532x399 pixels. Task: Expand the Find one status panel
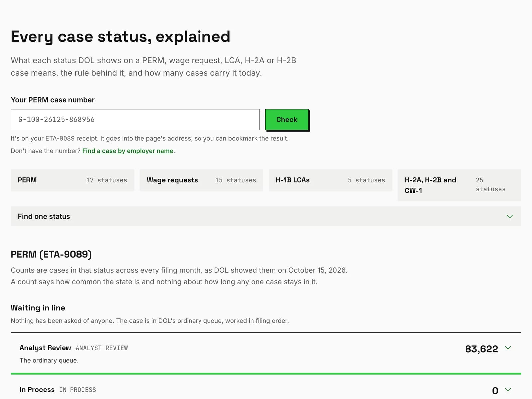point(266,216)
